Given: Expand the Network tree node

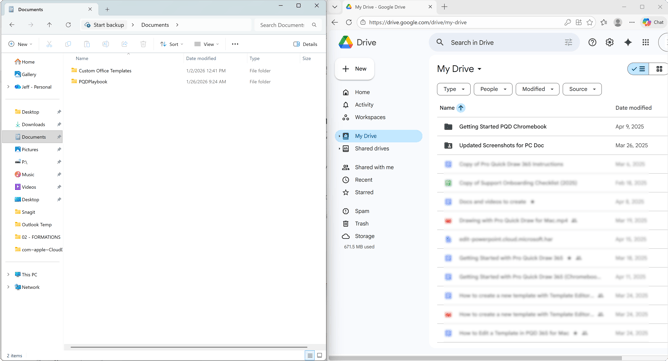Looking at the screenshot, I should pyautogui.click(x=8, y=287).
